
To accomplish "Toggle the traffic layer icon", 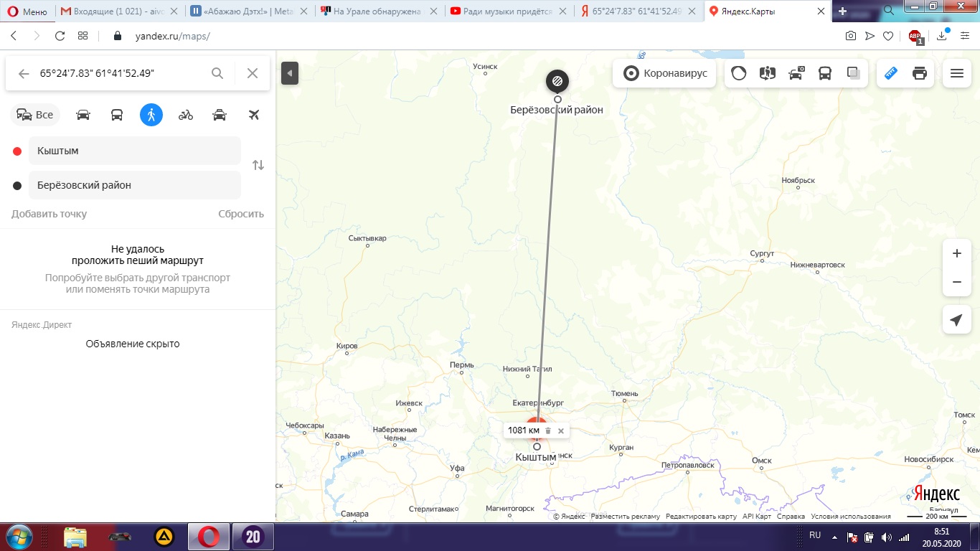I will pos(738,73).
